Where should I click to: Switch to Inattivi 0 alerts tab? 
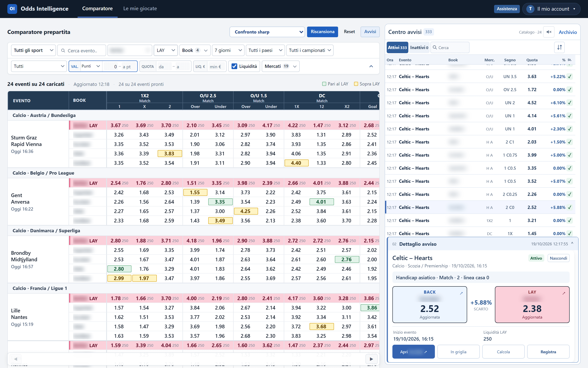pos(419,47)
